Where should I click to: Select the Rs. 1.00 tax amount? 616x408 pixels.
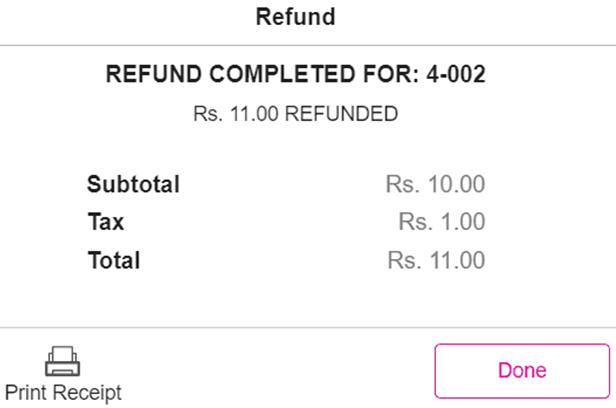441,222
